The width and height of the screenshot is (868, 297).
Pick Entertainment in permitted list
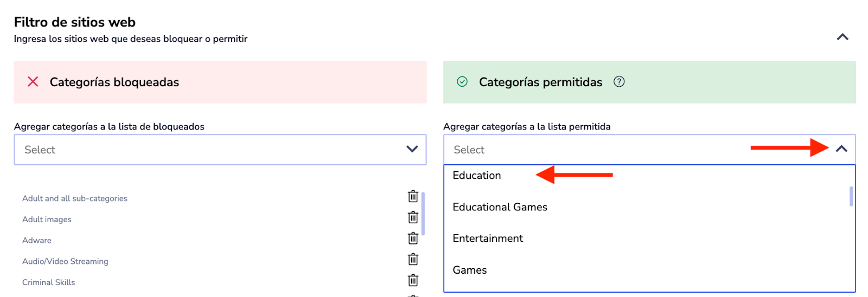pos(488,238)
